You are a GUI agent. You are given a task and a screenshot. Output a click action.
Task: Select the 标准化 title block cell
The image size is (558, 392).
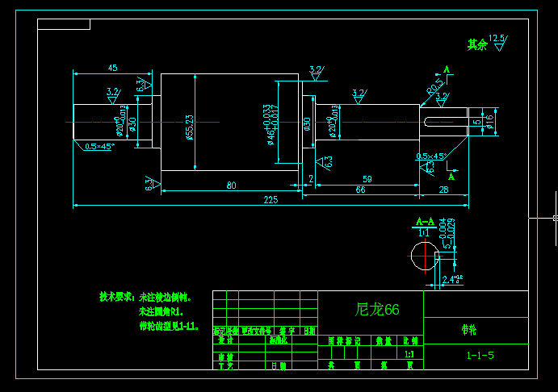(x=279, y=340)
